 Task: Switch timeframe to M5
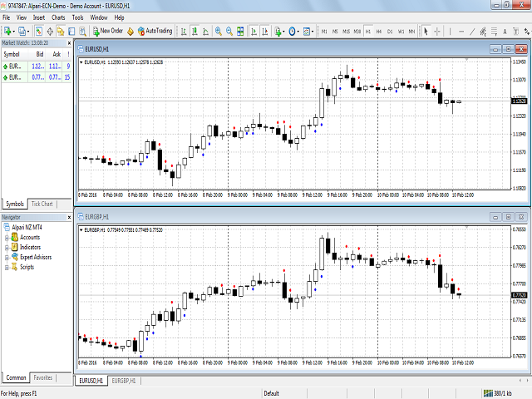tap(335, 32)
